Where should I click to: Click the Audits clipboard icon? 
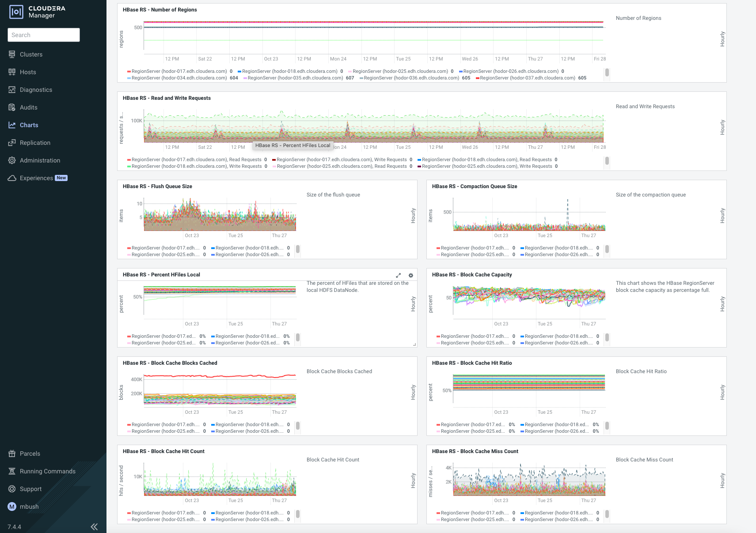12,107
